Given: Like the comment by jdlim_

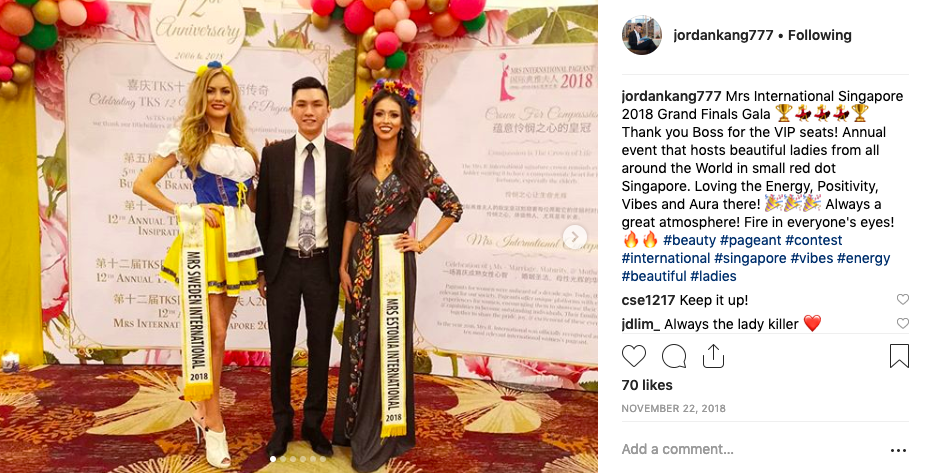Looking at the screenshot, I should point(903,323).
